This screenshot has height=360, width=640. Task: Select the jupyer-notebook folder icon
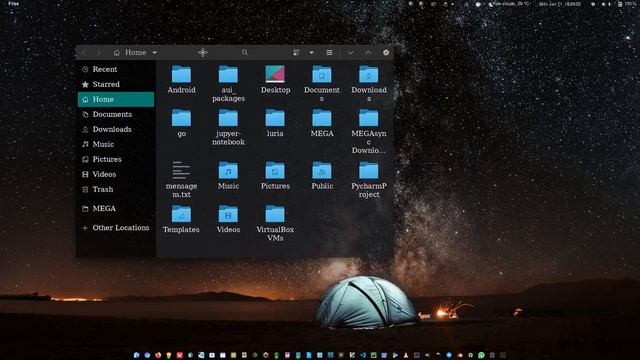(x=228, y=118)
